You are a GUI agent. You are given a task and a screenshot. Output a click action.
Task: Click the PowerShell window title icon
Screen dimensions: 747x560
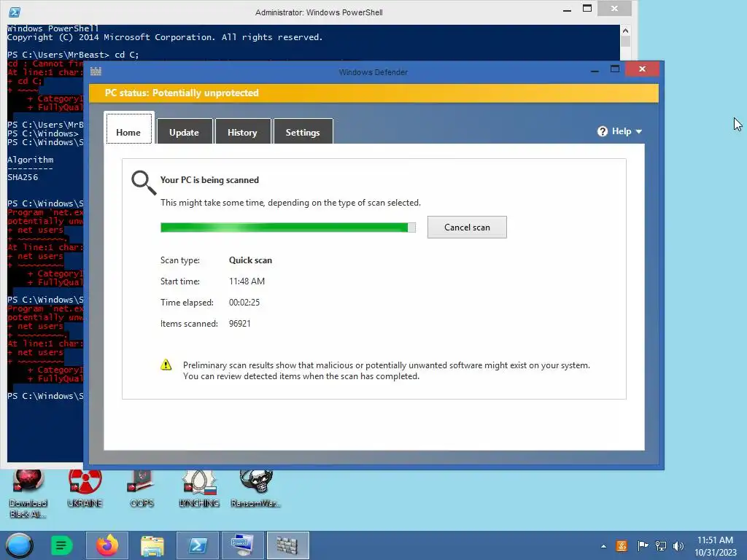(15, 12)
